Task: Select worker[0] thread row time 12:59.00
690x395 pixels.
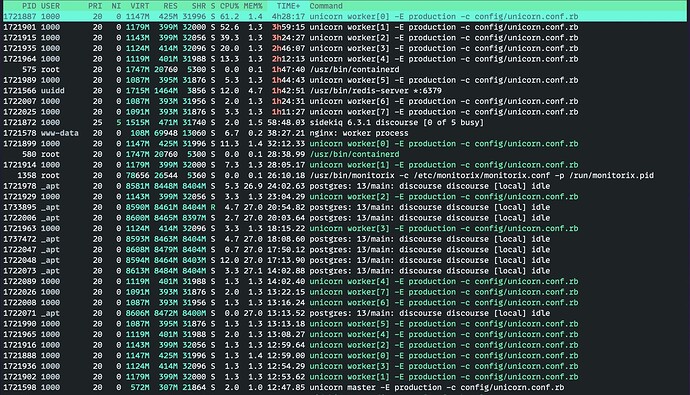Action: click(345, 355)
